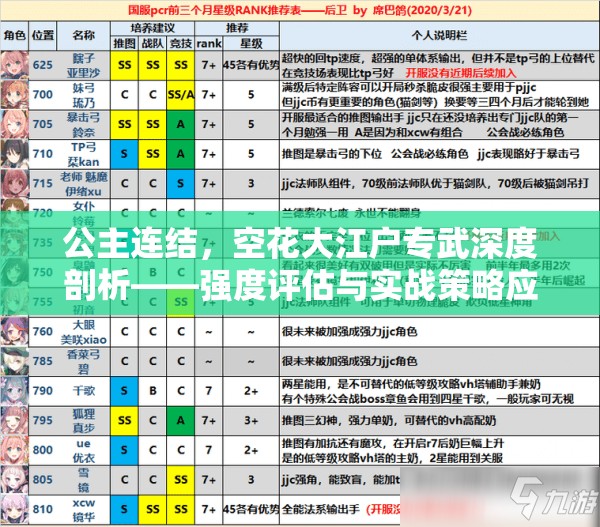Select the name cell TP弓 栞kan
This screenshot has height=527, width=600.
pos(83,154)
